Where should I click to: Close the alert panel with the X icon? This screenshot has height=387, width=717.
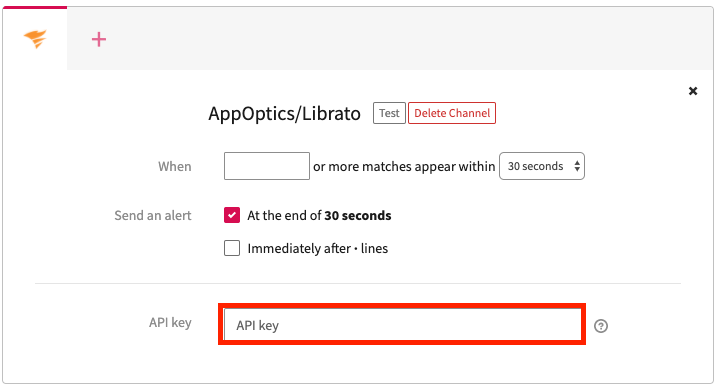(693, 91)
